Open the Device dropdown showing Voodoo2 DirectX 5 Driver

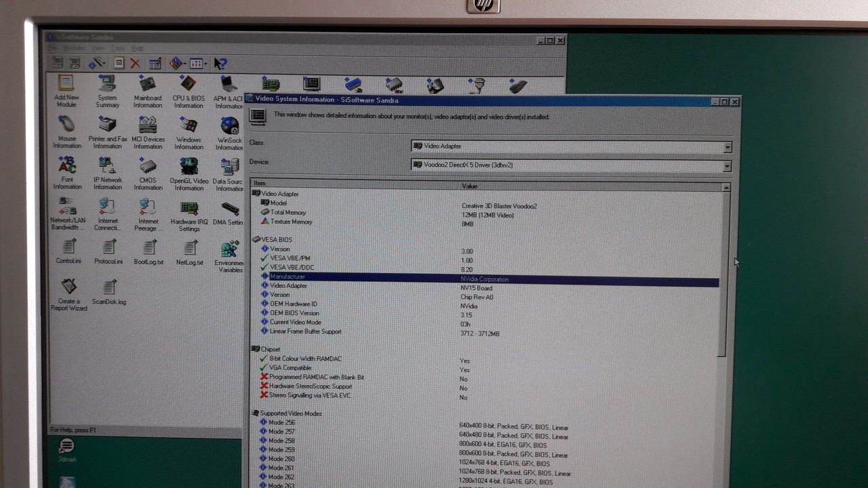coord(571,165)
